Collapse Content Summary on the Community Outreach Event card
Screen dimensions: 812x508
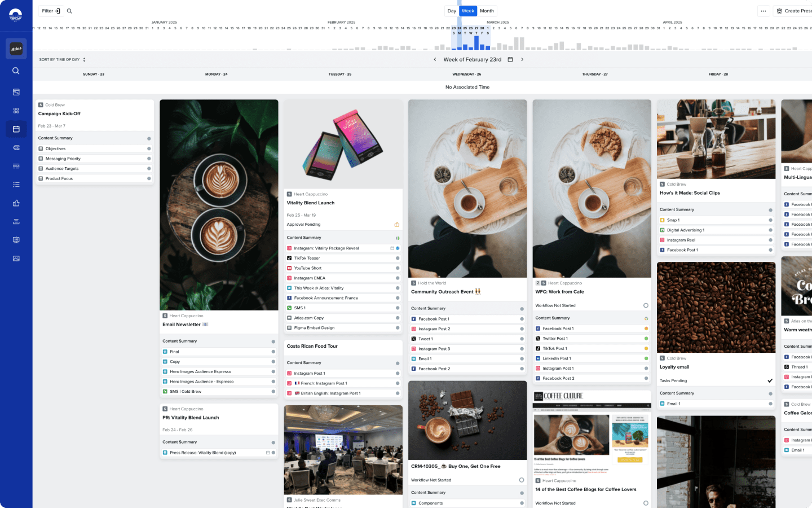pos(467,309)
